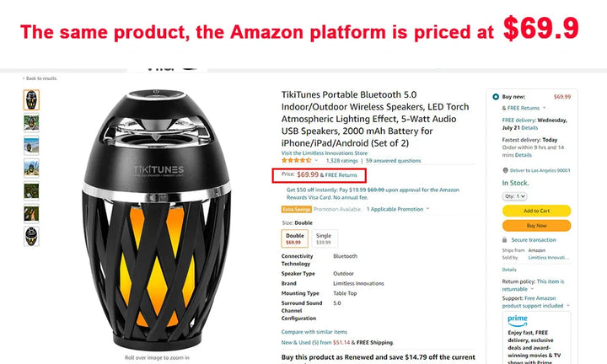Choose the Double size option
This screenshot has height=364, width=607.
pos(294,238)
